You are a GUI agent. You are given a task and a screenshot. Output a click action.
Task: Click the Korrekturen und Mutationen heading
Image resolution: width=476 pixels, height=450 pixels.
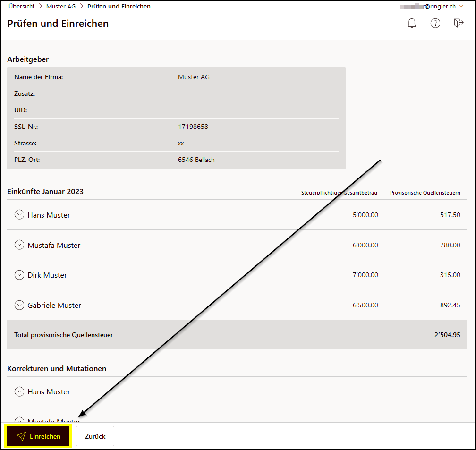[x=57, y=368]
